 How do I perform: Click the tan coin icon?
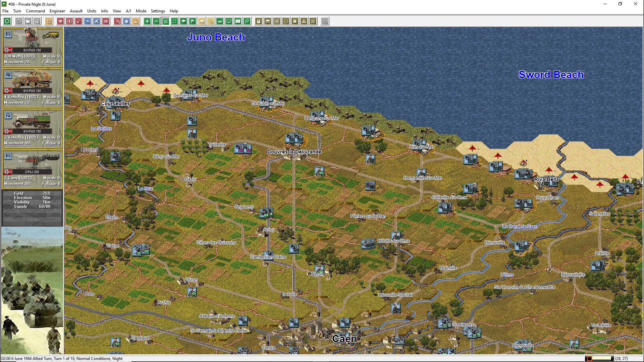coord(211,21)
